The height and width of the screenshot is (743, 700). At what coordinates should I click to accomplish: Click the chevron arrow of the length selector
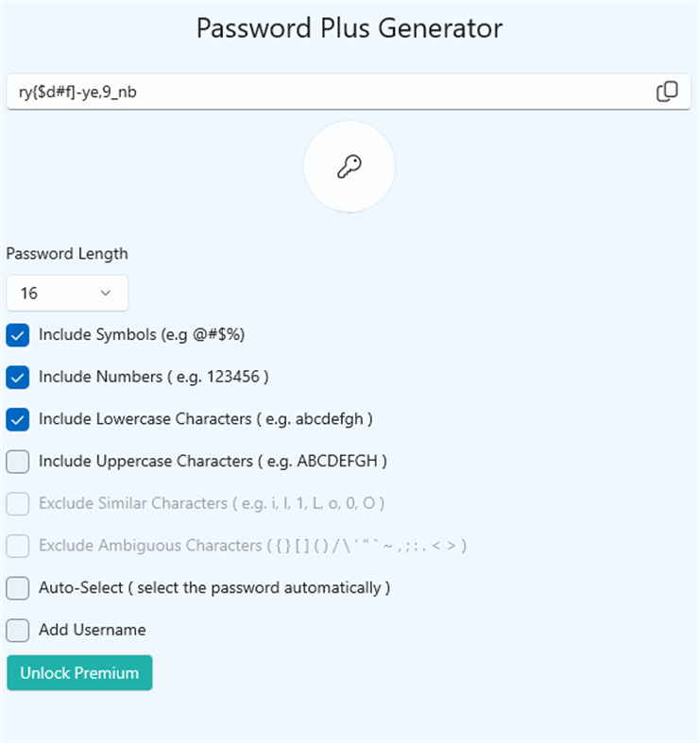[105, 294]
